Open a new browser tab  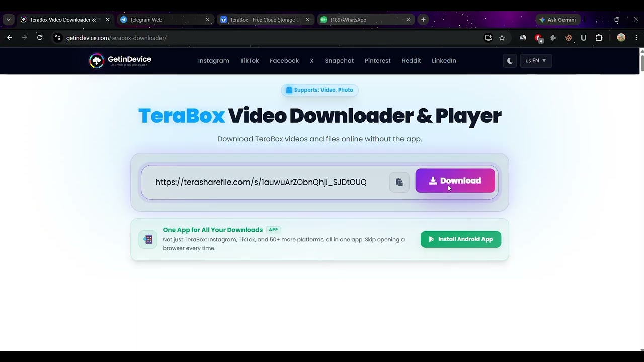tap(423, 20)
